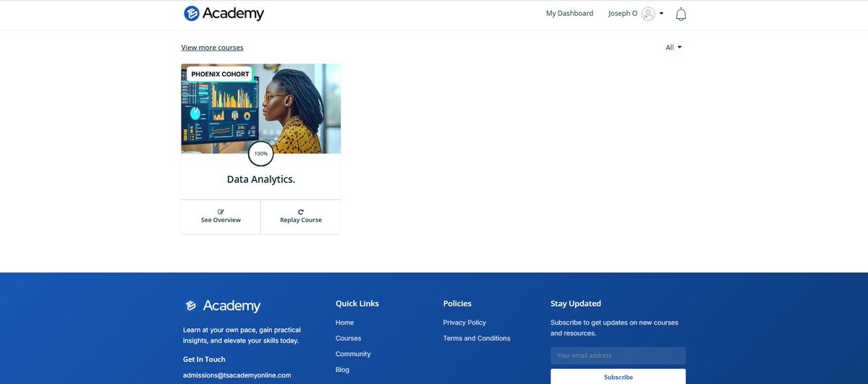868x384 pixels.
Task: Click the PHOENIX COHORT badge
Action: [x=220, y=74]
